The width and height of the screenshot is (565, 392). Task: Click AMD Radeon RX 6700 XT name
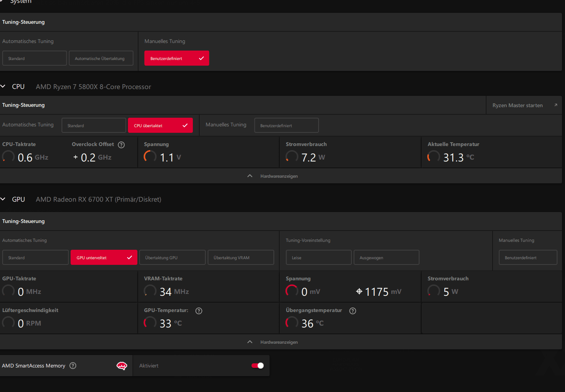tap(99, 199)
